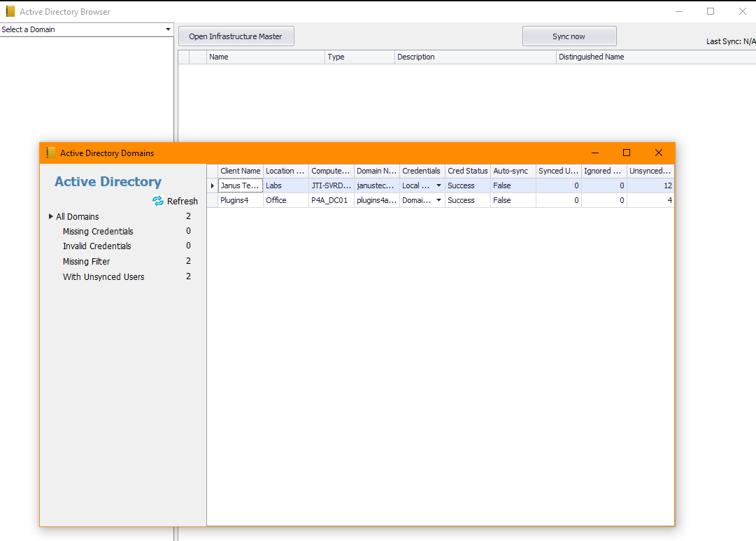Click the Active Directory Domains window book icon
The image size is (756, 541).
50,153
